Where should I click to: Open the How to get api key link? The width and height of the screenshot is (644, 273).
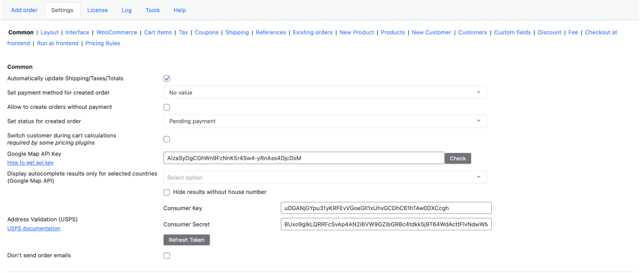pyautogui.click(x=30, y=162)
